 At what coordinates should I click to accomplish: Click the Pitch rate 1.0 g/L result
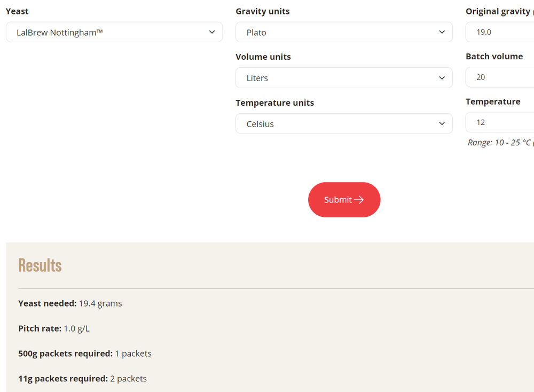pos(54,328)
